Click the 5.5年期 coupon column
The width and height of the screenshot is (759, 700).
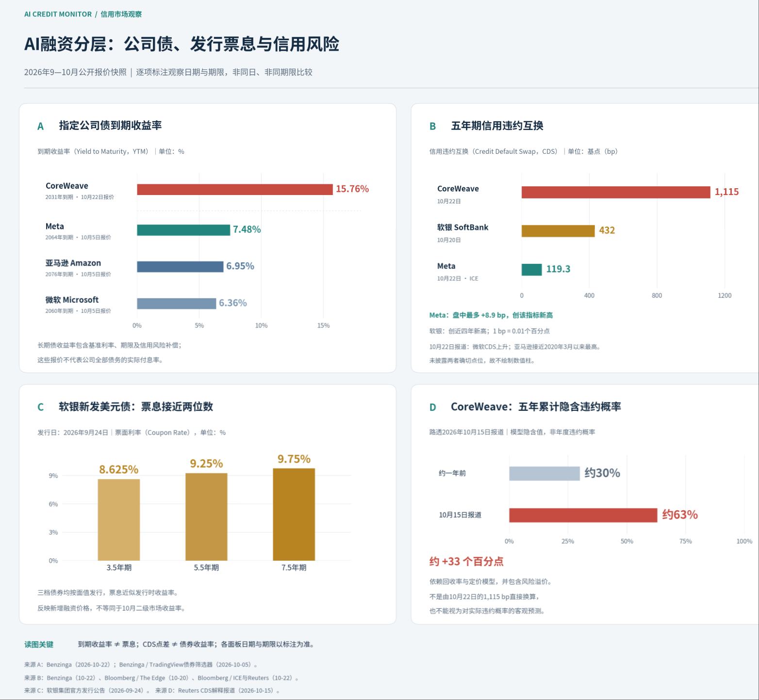(206, 517)
